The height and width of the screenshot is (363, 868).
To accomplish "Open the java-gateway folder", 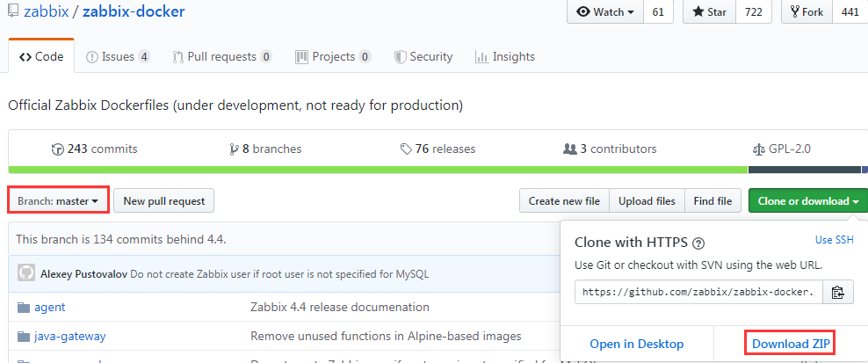I will pyautogui.click(x=69, y=336).
